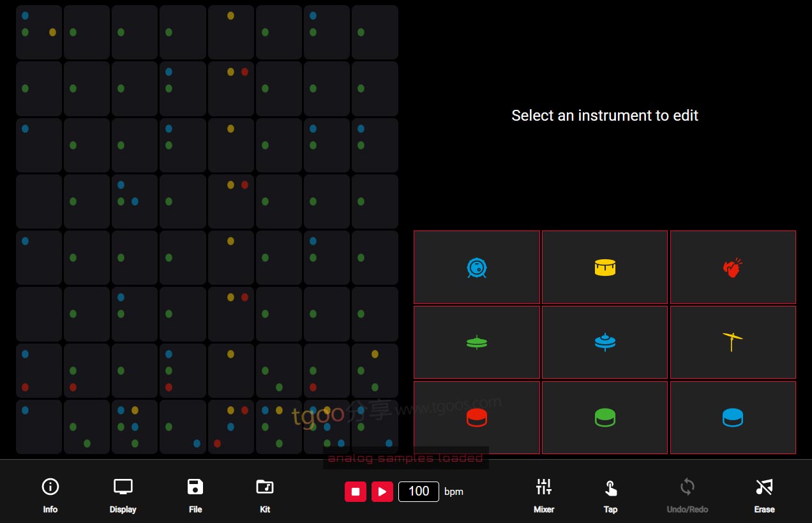The height and width of the screenshot is (523, 812).
Task: Open the Display settings
Action: point(123,495)
